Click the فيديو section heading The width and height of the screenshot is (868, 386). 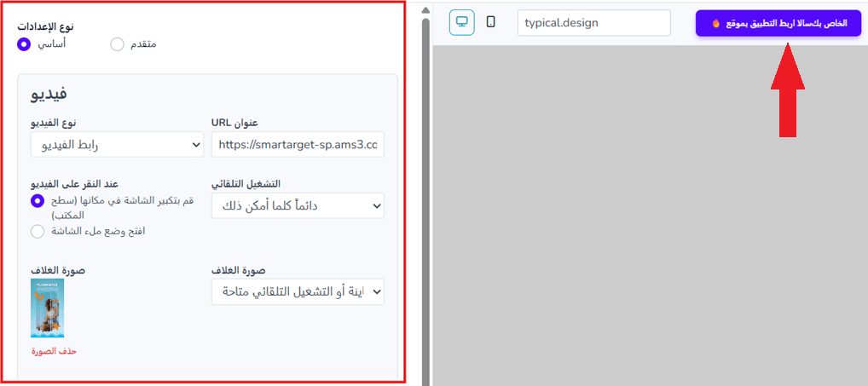pos(49,94)
